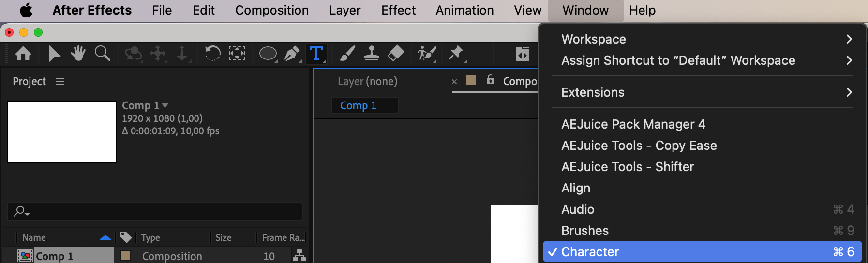Select the Clone Stamp tool
This screenshot has width=868, height=263.
pyautogui.click(x=371, y=53)
